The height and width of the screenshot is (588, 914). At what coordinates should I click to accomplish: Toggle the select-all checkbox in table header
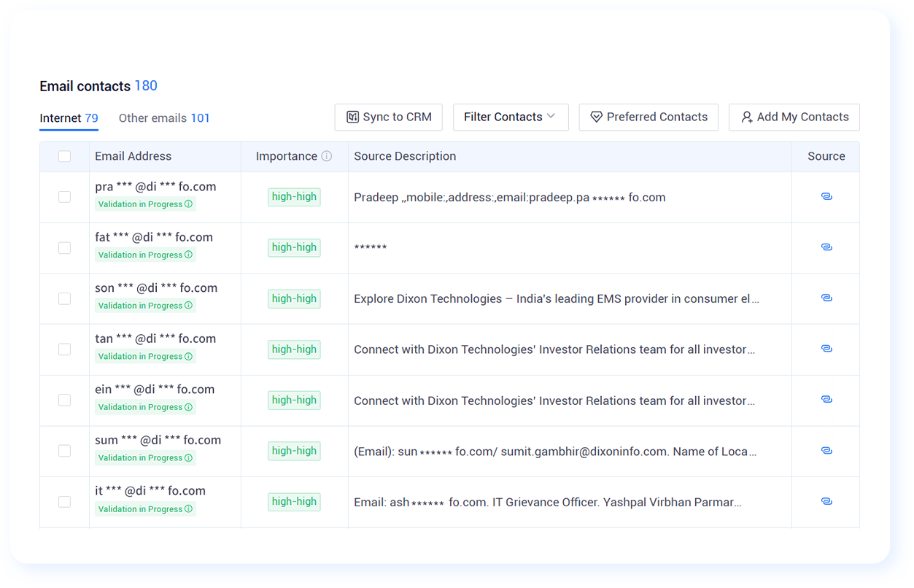(65, 156)
